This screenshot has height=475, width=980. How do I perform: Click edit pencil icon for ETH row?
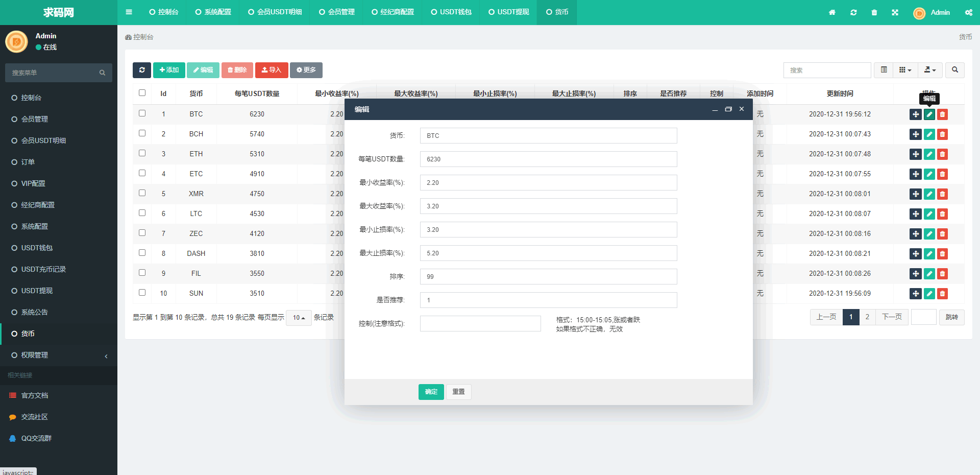929,154
